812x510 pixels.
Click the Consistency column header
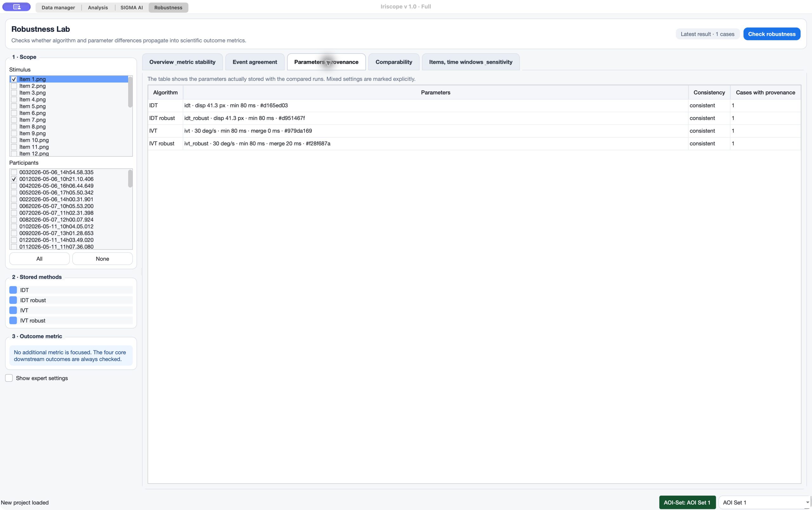709,92
